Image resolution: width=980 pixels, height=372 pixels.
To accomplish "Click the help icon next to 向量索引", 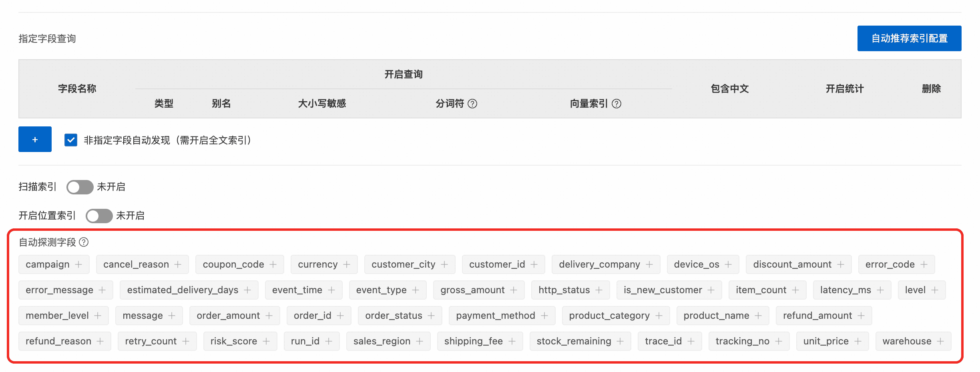I will pyautogui.click(x=617, y=104).
